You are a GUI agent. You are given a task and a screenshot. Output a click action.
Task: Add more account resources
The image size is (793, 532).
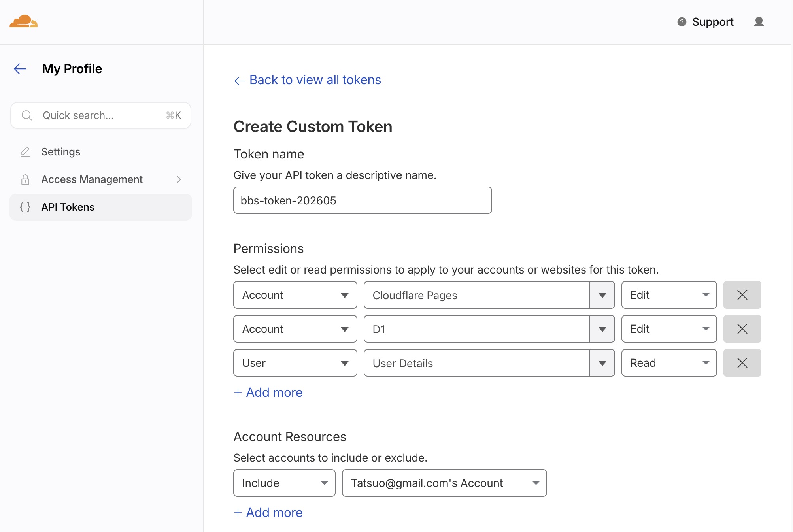pyautogui.click(x=268, y=513)
